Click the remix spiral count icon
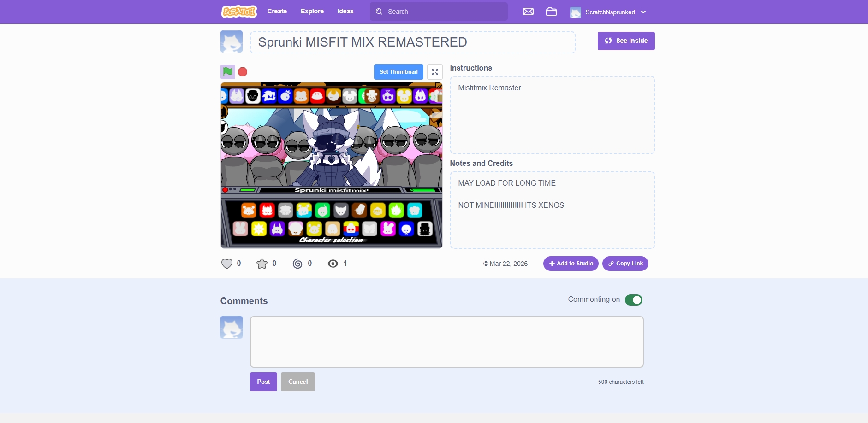Image resolution: width=868 pixels, height=423 pixels. [297, 264]
